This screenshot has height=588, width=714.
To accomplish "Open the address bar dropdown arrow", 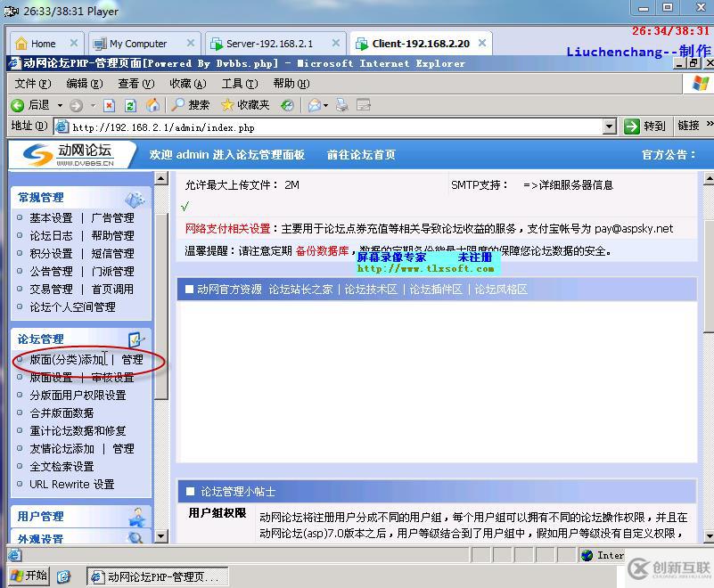I will point(610,127).
